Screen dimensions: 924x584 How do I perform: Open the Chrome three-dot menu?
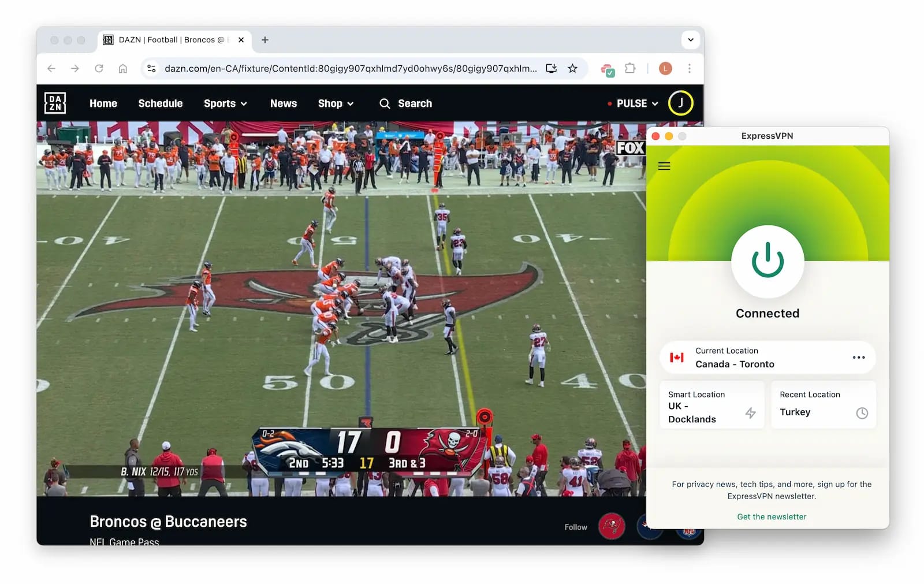[x=690, y=68]
